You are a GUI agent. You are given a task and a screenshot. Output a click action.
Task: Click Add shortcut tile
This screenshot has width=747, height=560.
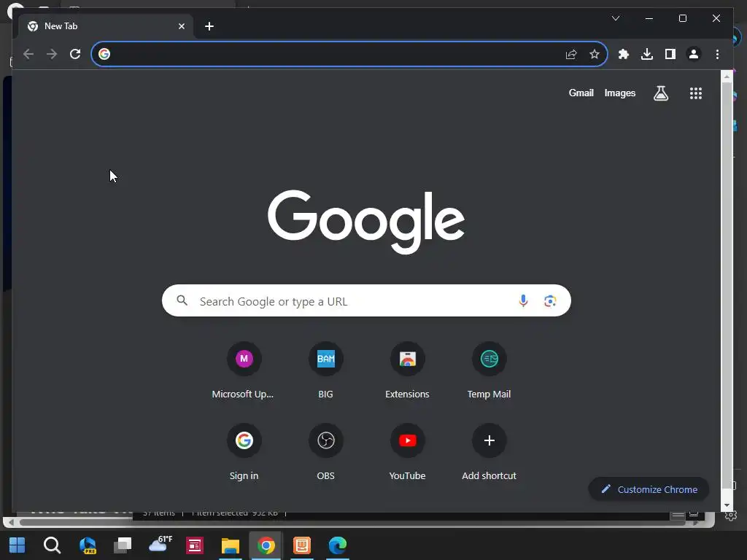[x=489, y=453]
